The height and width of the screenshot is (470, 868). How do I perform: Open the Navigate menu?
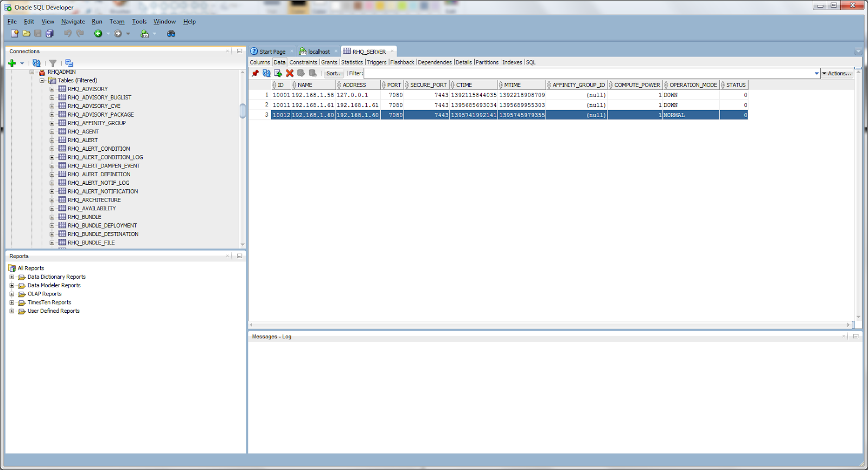click(x=73, y=22)
